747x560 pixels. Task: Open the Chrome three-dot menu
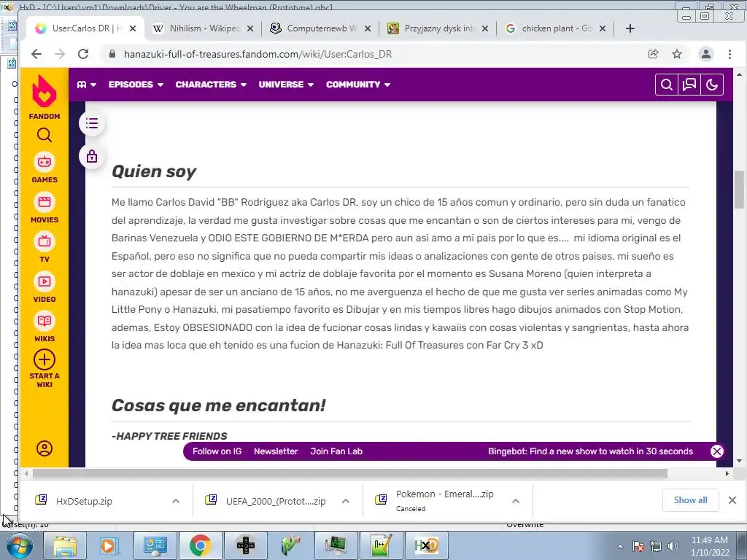tap(729, 54)
